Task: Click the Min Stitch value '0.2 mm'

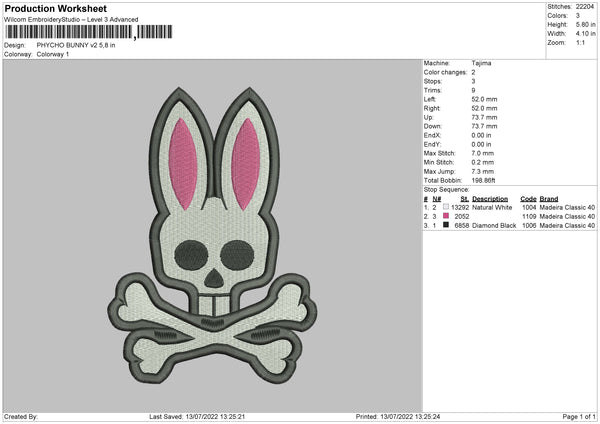Action: tap(483, 162)
